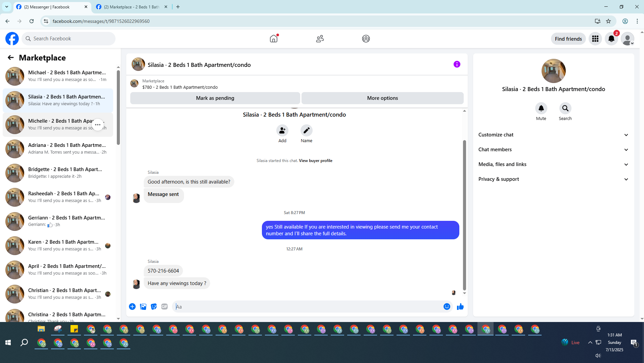Click phone number 570-216-6604 message
Screen dimensions: 644x363
pyautogui.click(x=163, y=271)
